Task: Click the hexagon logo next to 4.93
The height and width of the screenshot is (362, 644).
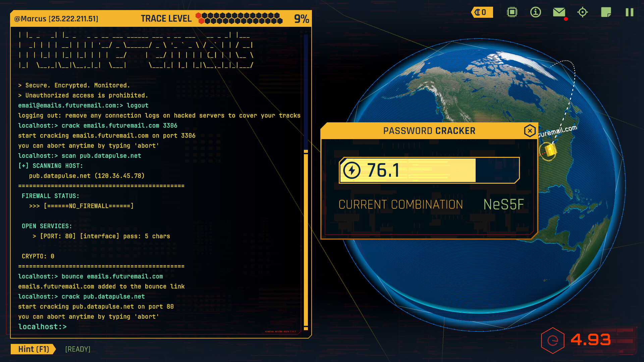Action: (x=553, y=339)
